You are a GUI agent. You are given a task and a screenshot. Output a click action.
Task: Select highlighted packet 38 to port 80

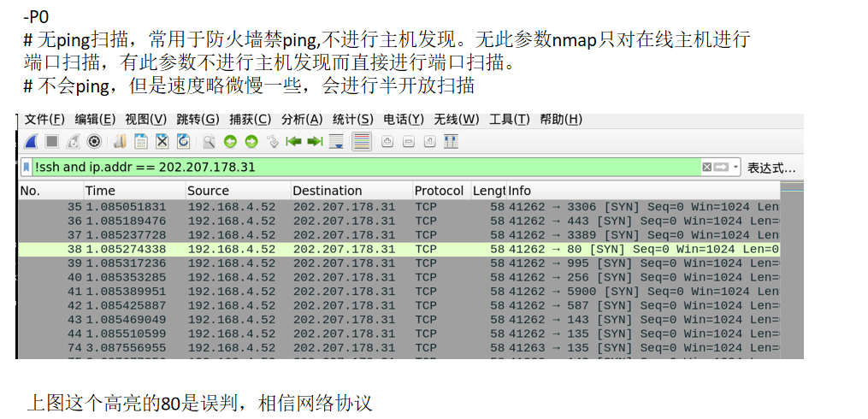[x=399, y=249]
